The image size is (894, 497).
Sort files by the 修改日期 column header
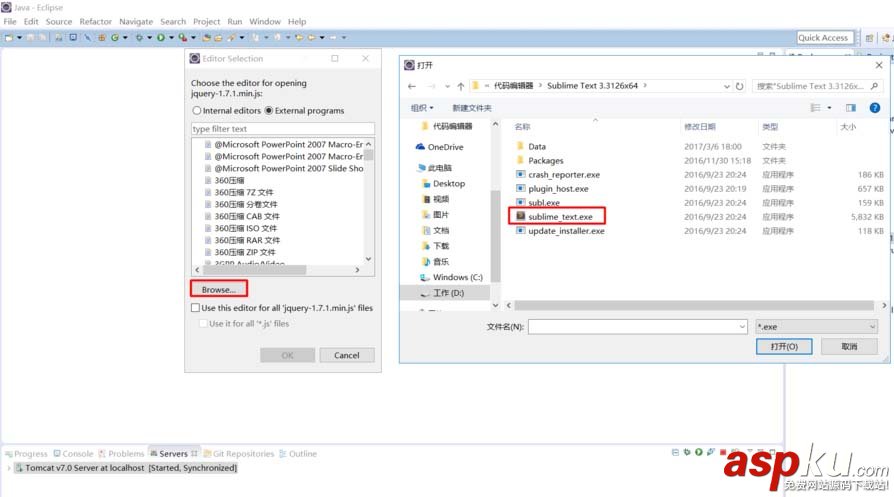700,127
